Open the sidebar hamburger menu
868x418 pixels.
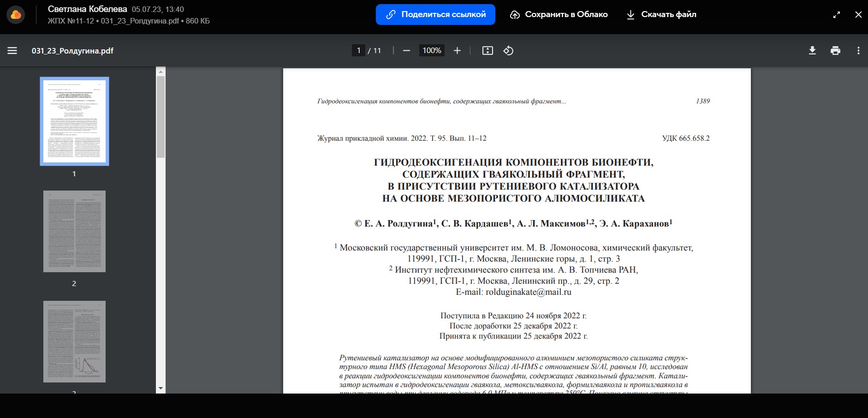(x=12, y=51)
